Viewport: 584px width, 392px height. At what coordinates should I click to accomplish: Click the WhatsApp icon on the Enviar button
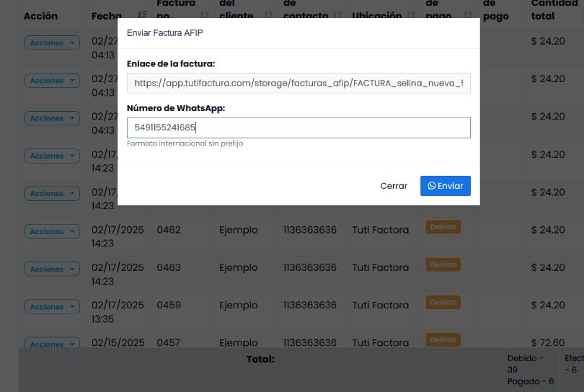(x=431, y=186)
